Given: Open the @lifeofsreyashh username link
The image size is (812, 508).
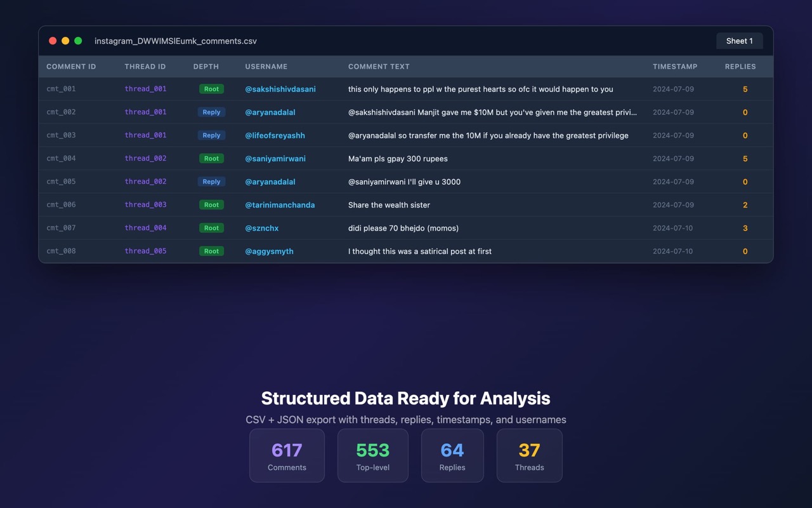Looking at the screenshot, I should (x=275, y=136).
